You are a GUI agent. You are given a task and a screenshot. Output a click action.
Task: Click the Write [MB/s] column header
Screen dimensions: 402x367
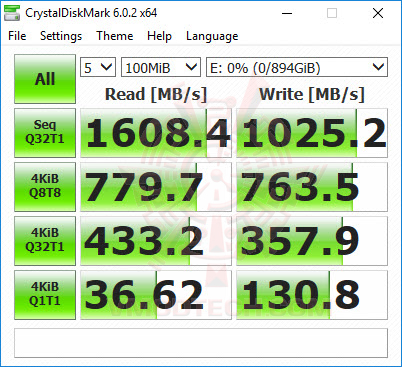pyautogui.click(x=312, y=94)
